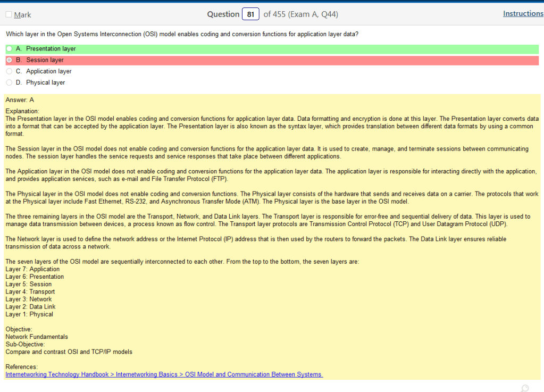544x392 pixels.
Task: Click the question number field showing 81
Action: (x=250, y=14)
